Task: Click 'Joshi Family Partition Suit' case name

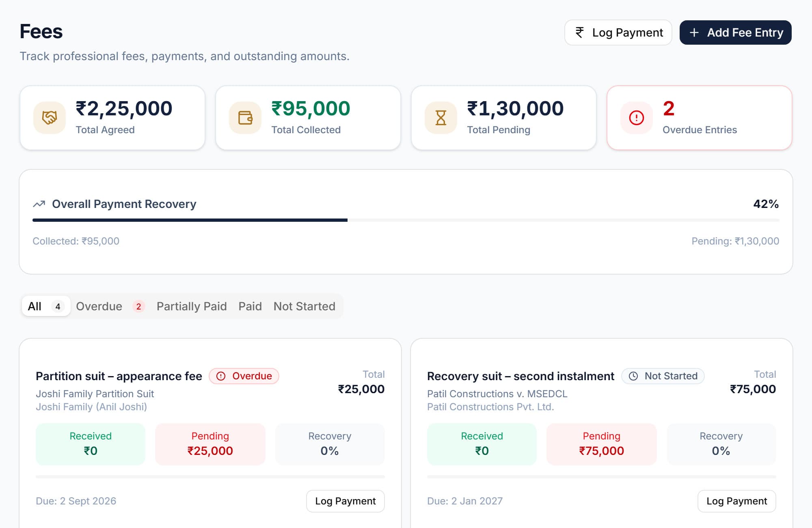Action: point(95,394)
